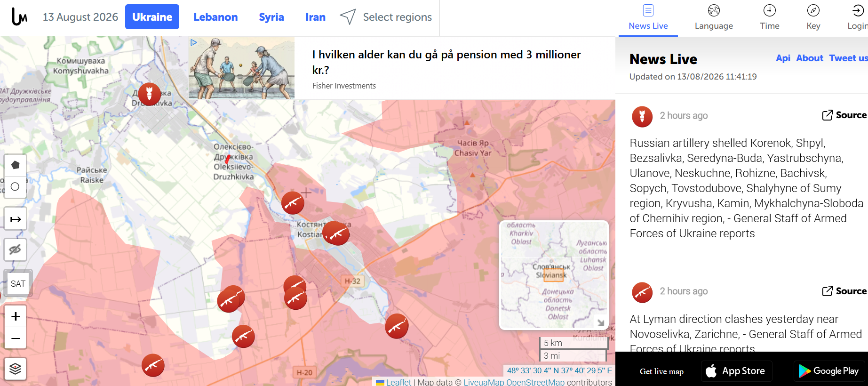Click the coordinates readout 48° 33' 30.4" N

click(x=559, y=370)
